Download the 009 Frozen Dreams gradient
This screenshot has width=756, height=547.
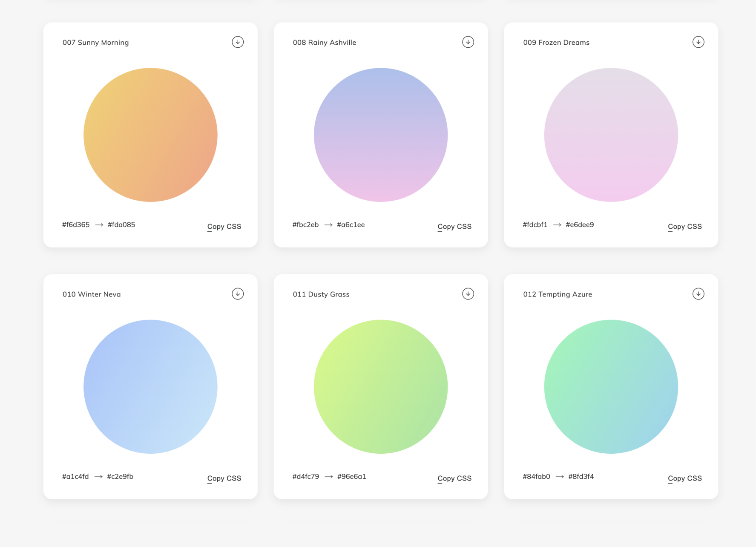pos(699,42)
